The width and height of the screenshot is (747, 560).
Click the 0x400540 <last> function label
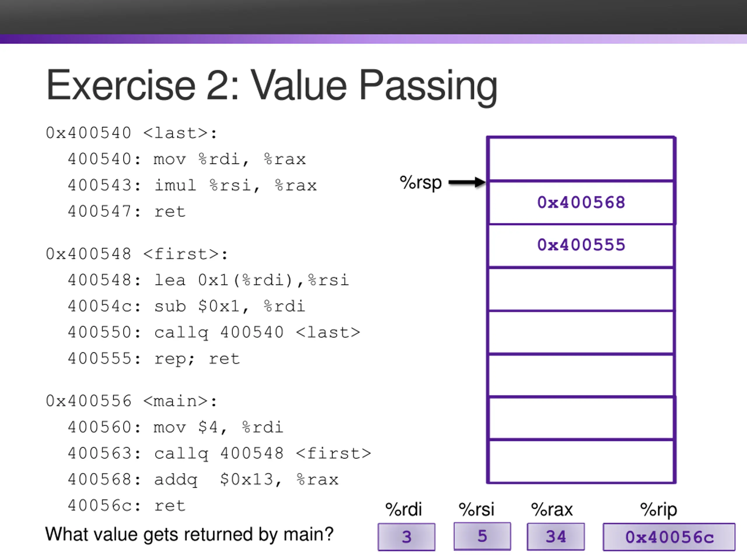tap(132, 133)
